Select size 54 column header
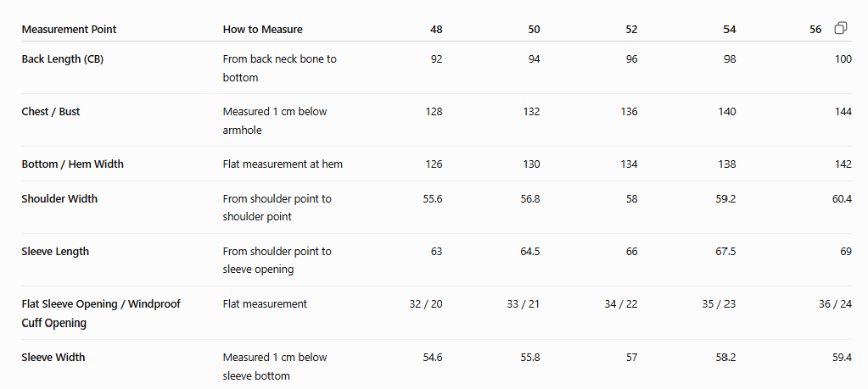 pos(730,30)
